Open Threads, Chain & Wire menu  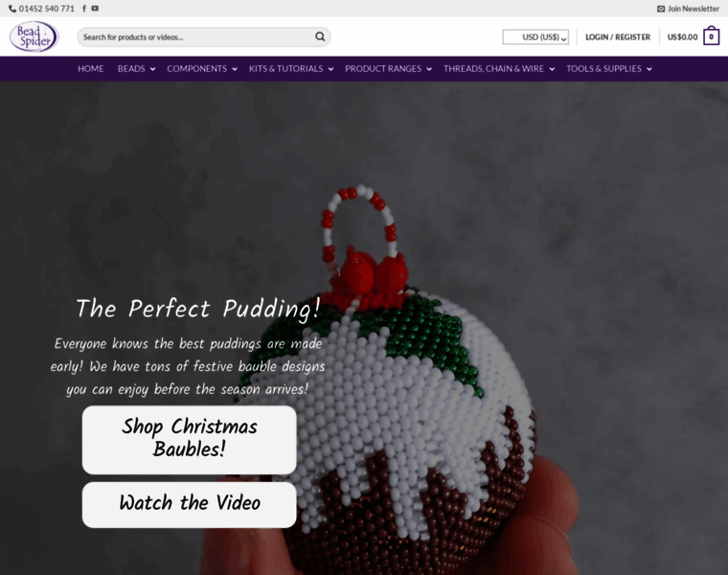499,69
